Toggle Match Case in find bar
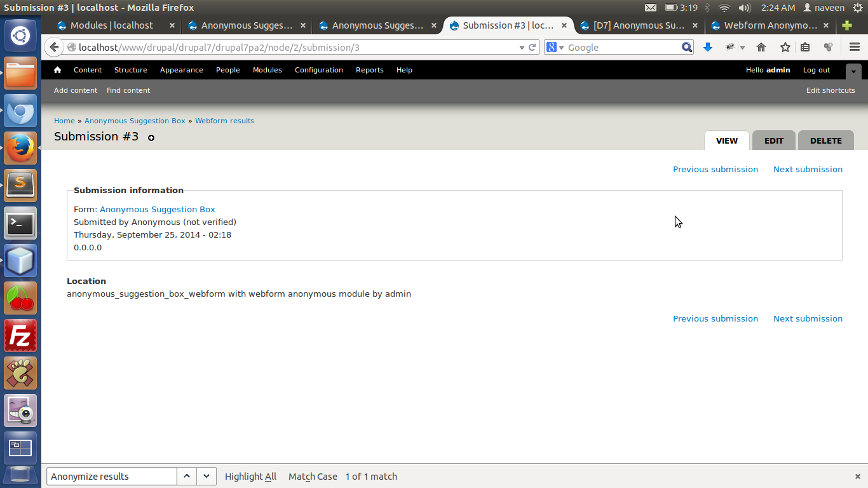 tap(313, 477)
